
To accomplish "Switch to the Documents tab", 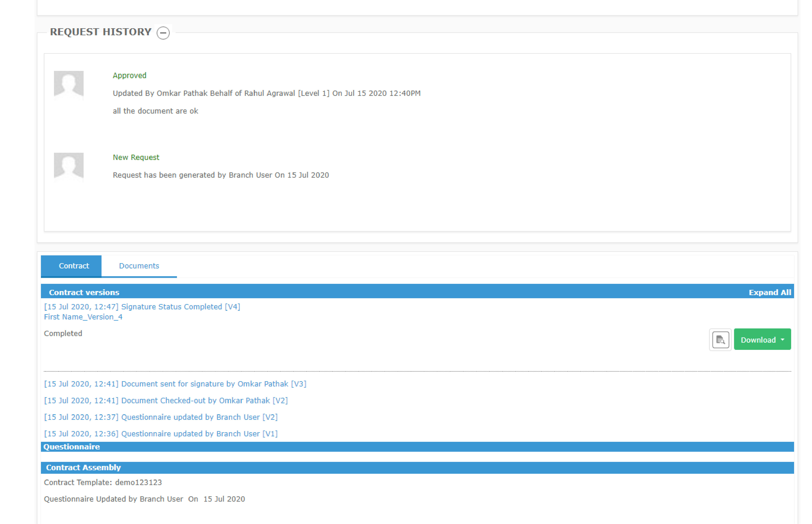I will click(x=139, y=266).
